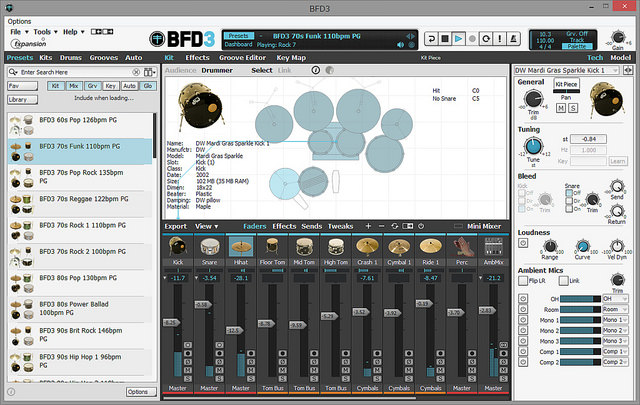Open the File menu
This screenshot has width=640, height=405.
[19, 32]
